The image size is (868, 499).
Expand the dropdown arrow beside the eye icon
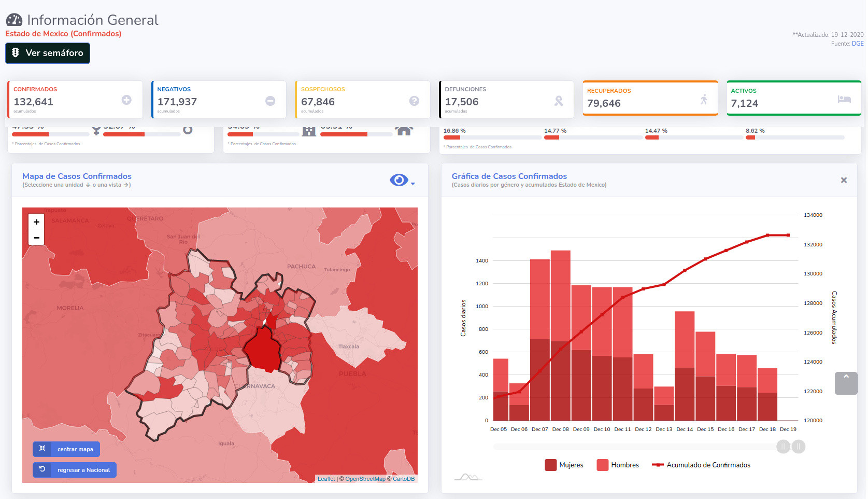(x=413, y=184)
